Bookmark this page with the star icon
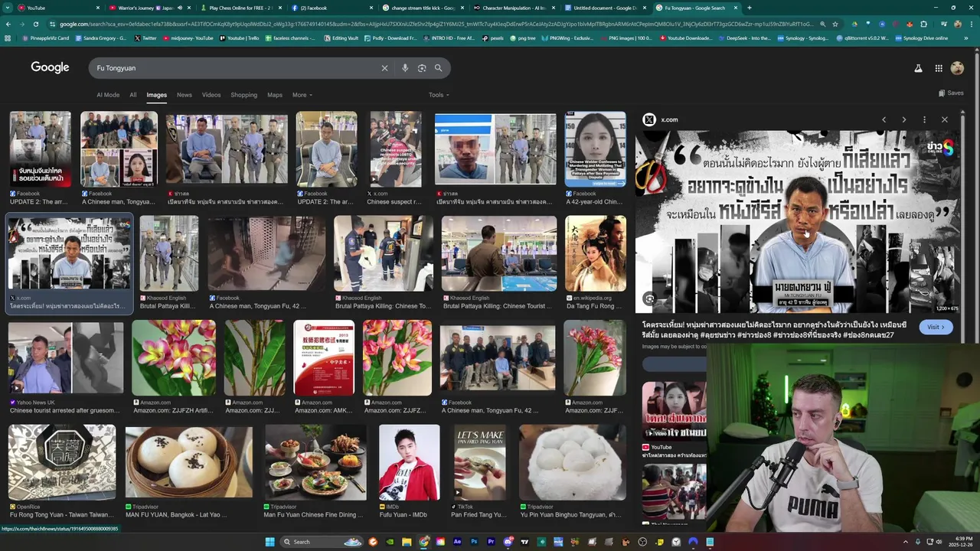The width and height of the screenshot is (980, 551). click(835, 24)
